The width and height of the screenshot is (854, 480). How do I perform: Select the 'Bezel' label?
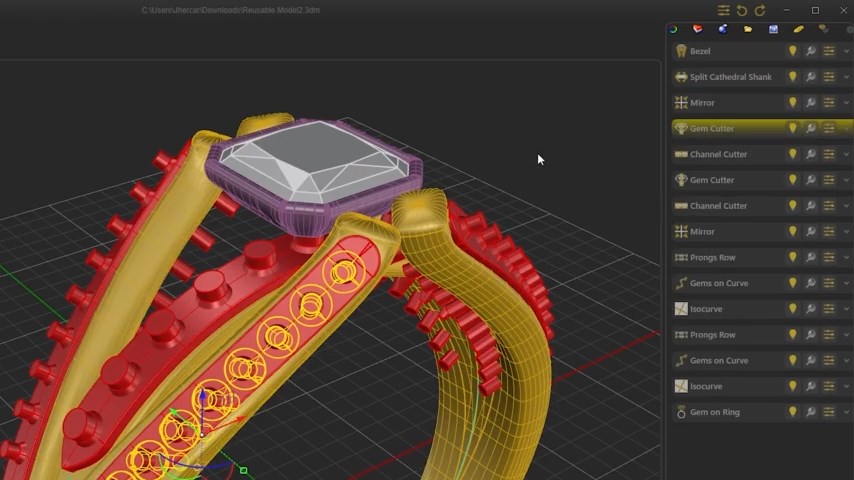[700, 51]
